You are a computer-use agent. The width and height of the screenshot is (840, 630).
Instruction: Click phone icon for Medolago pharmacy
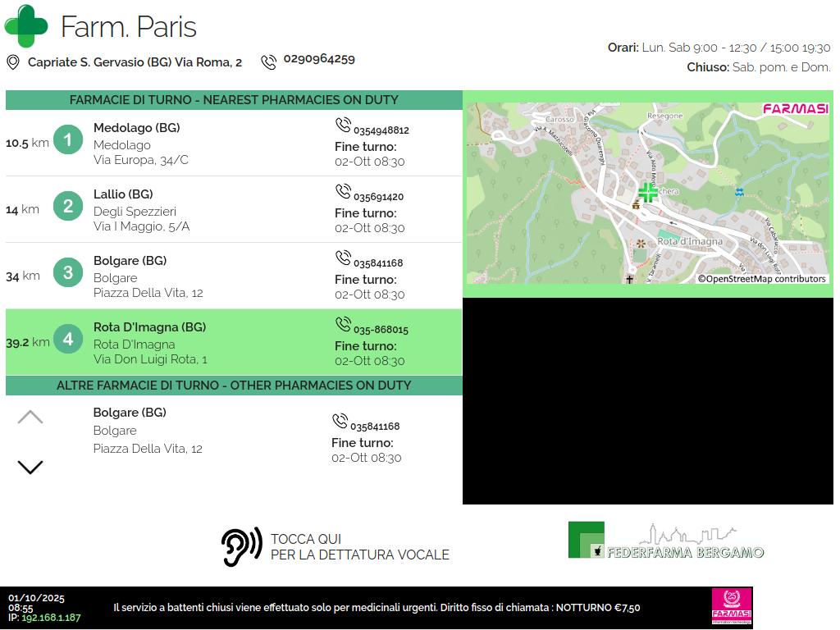click(x=343, y=125)
